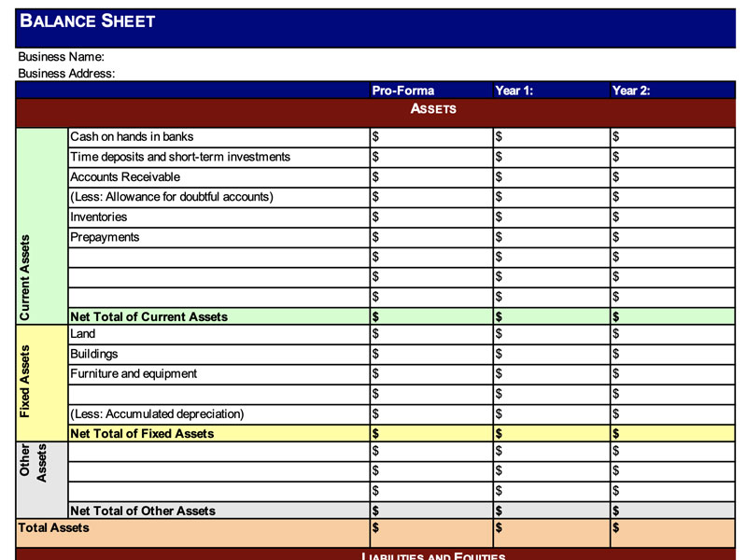Click the Balance Sheet title
This screenshot has height=560, width=747.
(87, 21)
